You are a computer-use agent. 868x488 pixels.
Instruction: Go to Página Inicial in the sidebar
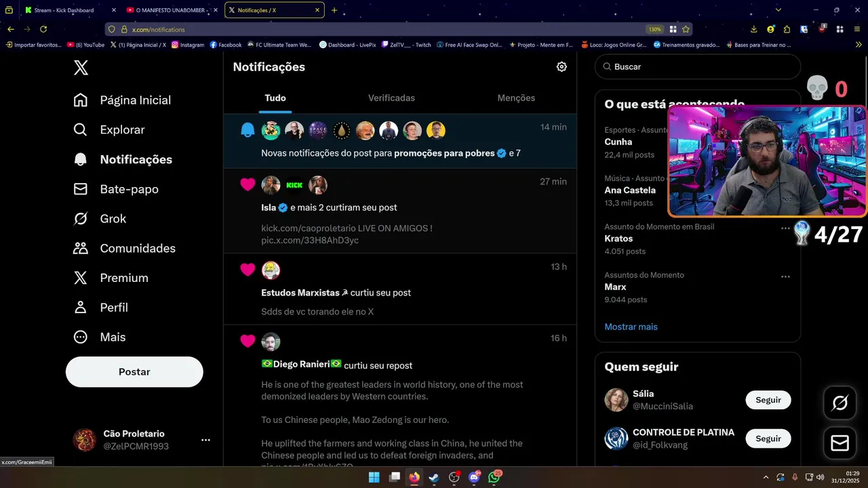122,100
